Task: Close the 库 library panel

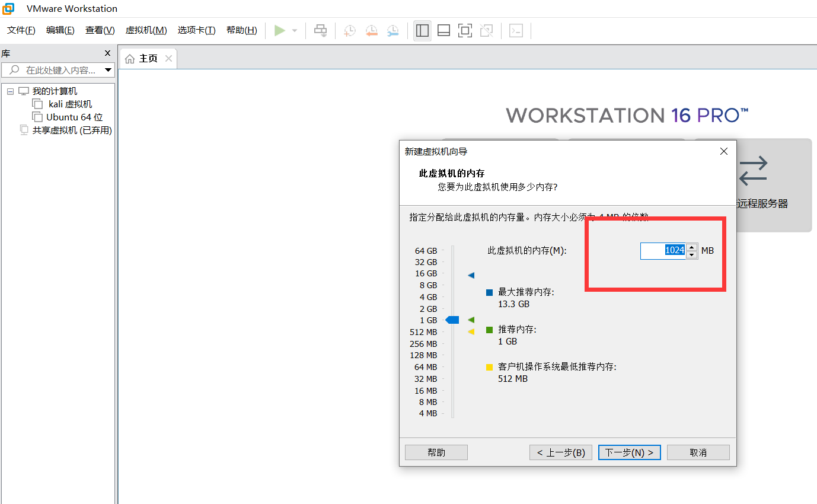Action: pos(107,53)
